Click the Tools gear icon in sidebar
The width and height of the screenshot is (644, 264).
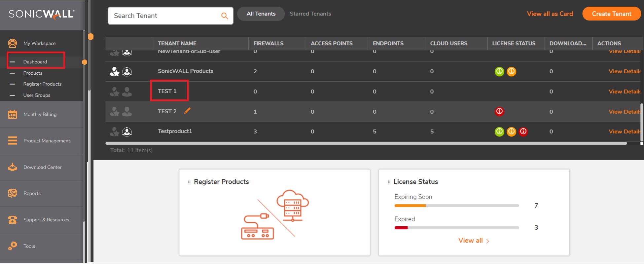[x=13, y=246]
